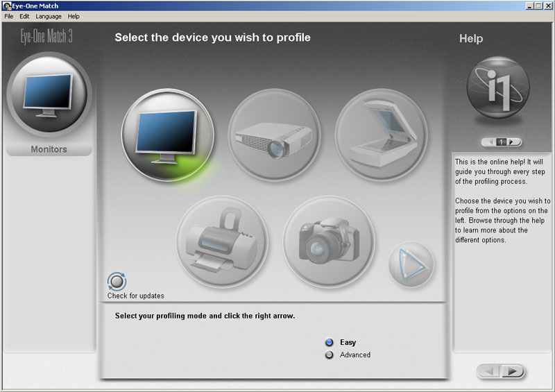Select the flatbed scanner device icon
555x392 pixels.
point(381,135)
